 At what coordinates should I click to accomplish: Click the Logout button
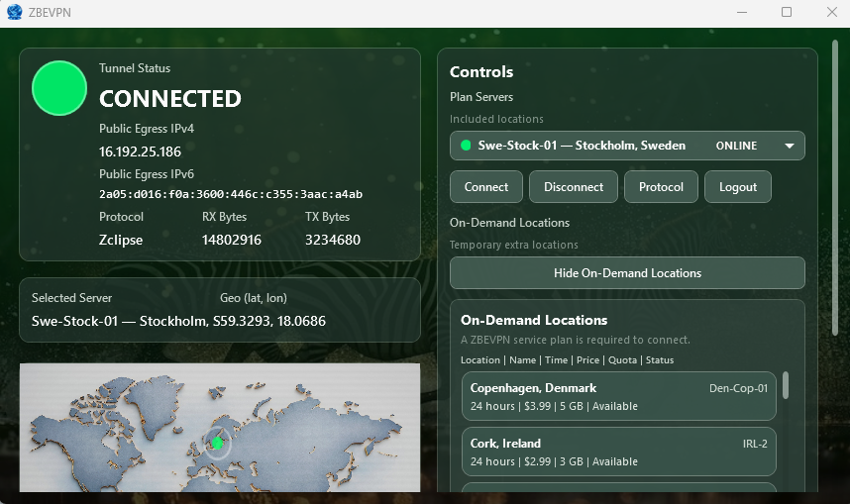[x=738, y=187]
